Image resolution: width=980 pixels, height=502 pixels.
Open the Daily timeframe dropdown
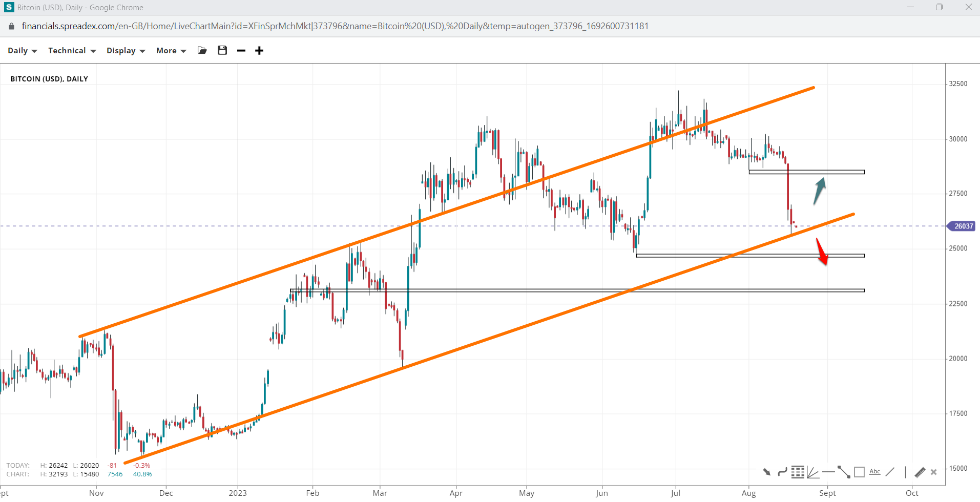click(x=22, y=50)
